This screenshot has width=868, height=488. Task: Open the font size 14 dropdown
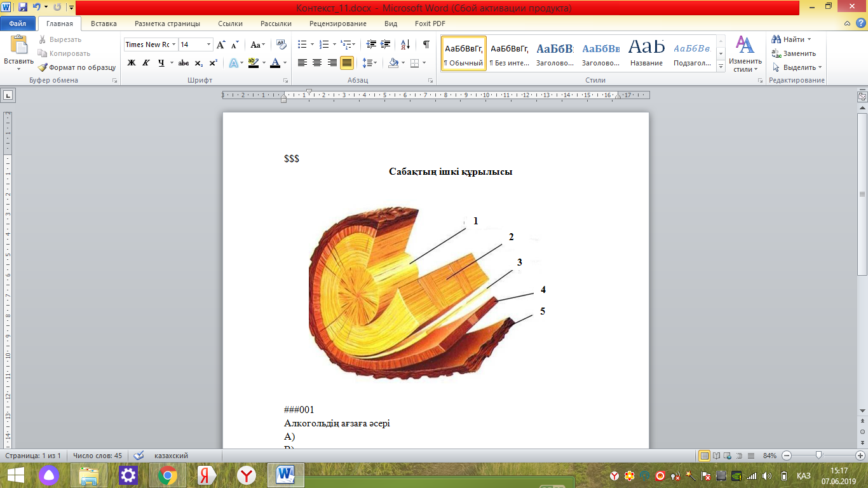pos(208,44)
